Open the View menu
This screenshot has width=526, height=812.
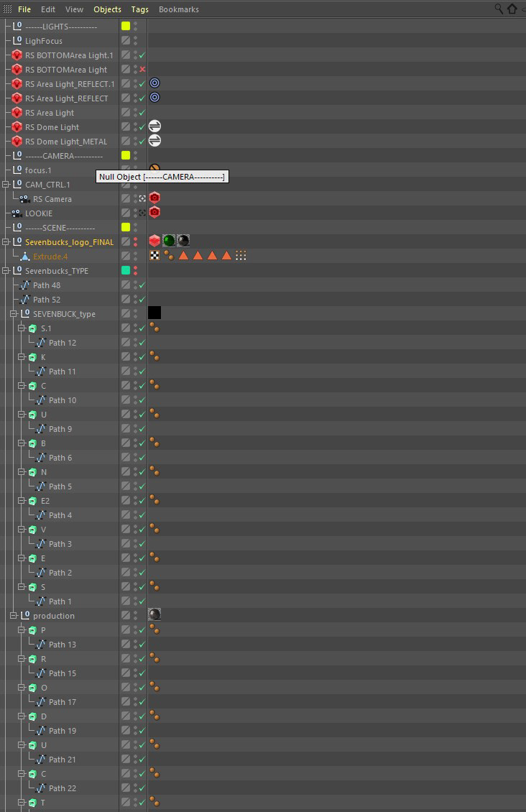tap(74, 9)
